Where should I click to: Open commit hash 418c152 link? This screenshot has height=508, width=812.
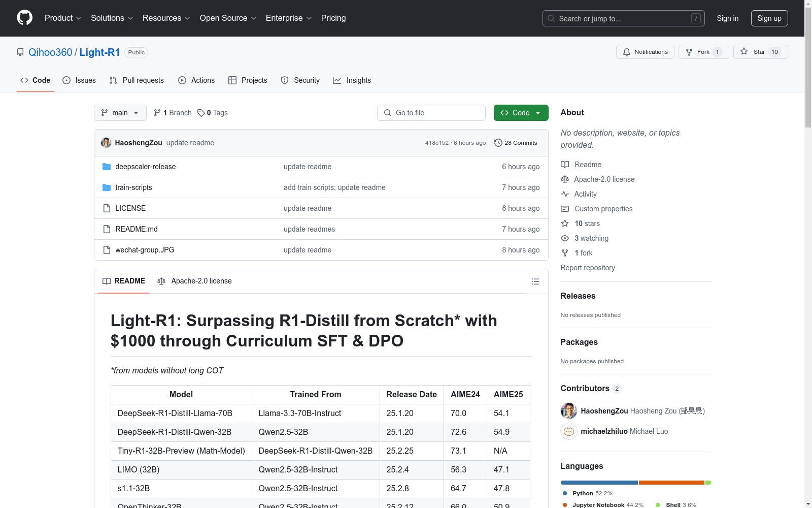pos(437,143)
